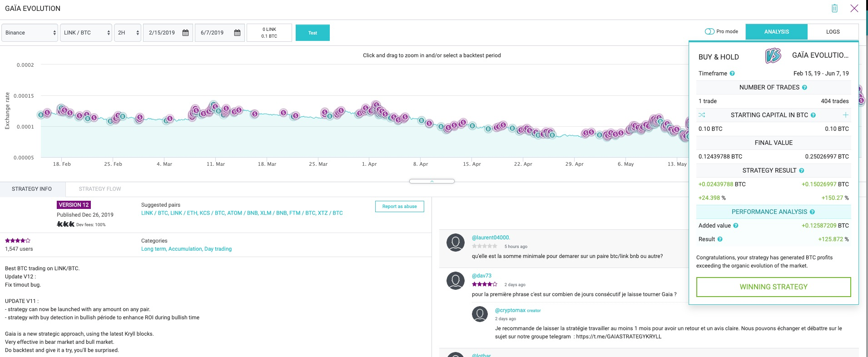Click the Feb 15, 19 - Jun 7, 19 timeframe

821,74
